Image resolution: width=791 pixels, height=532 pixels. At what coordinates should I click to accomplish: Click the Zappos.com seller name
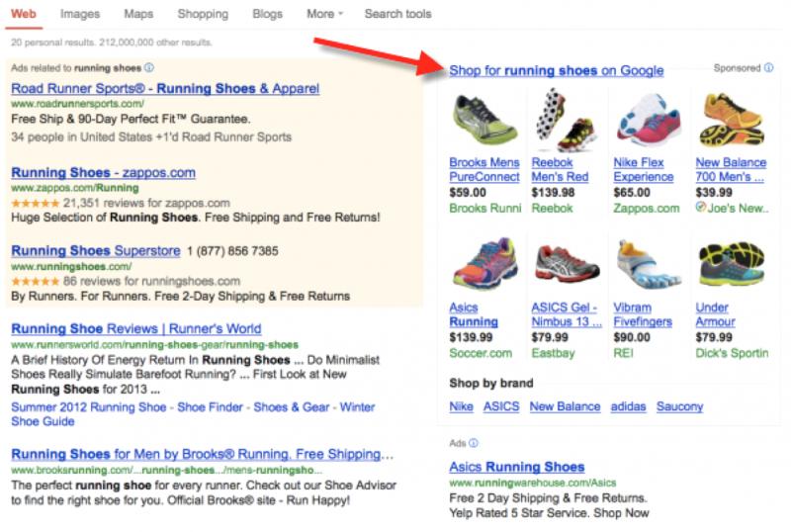click(647, 208)
